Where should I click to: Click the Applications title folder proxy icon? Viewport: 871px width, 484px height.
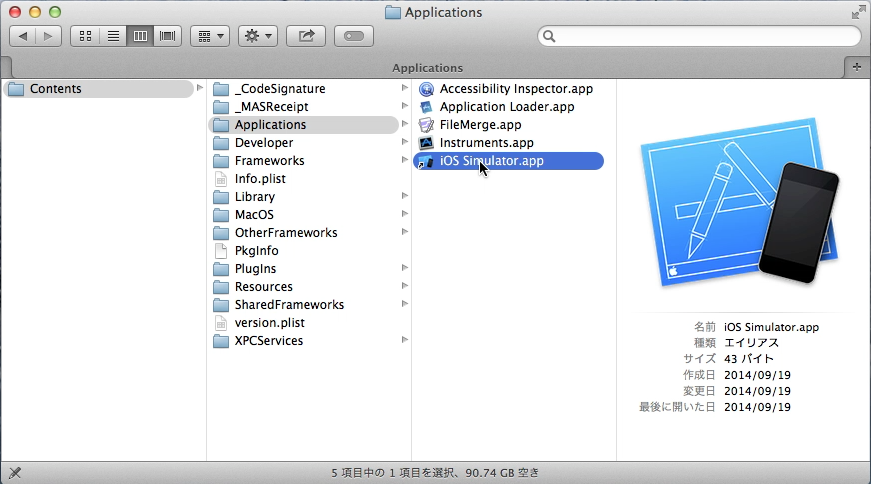[x=393, y=12]
